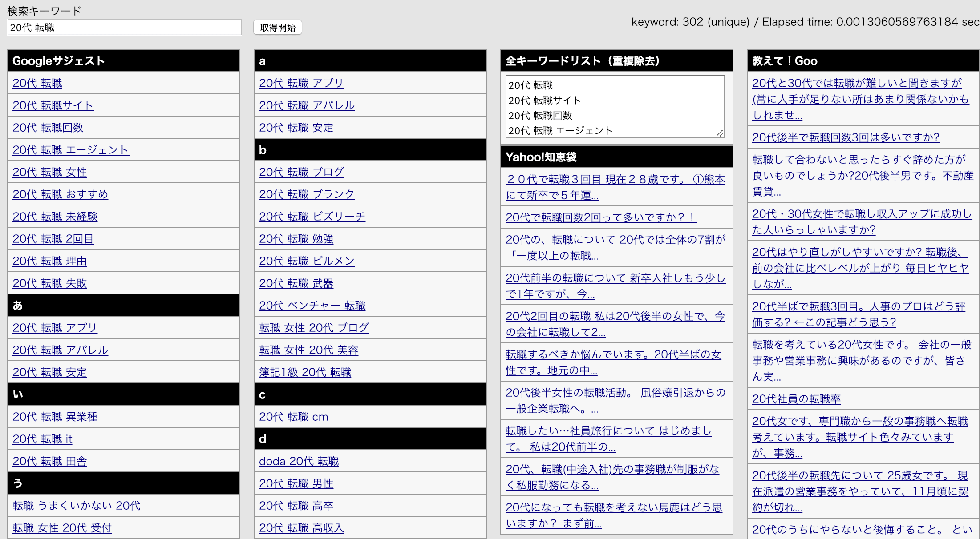Open 20代 転職 エージェント link
This screenshot has width=980, height=539.
point(71,150)
